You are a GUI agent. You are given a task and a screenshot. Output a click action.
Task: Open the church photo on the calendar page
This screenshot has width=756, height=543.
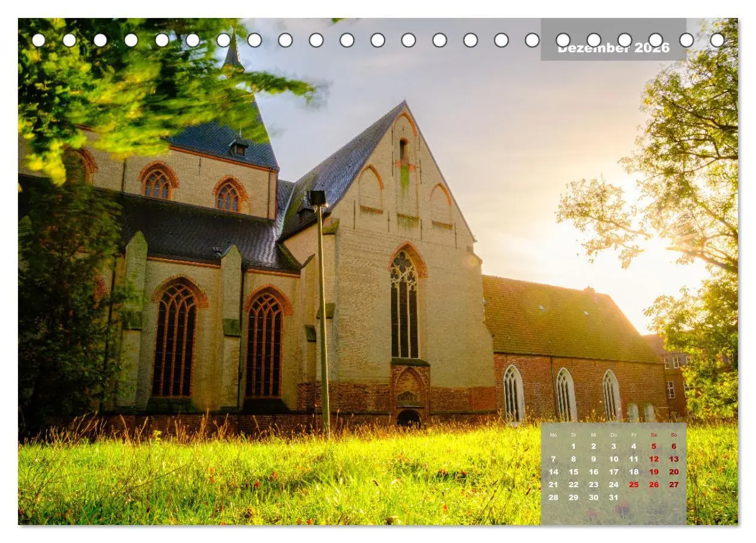click(x=378, y=271)
